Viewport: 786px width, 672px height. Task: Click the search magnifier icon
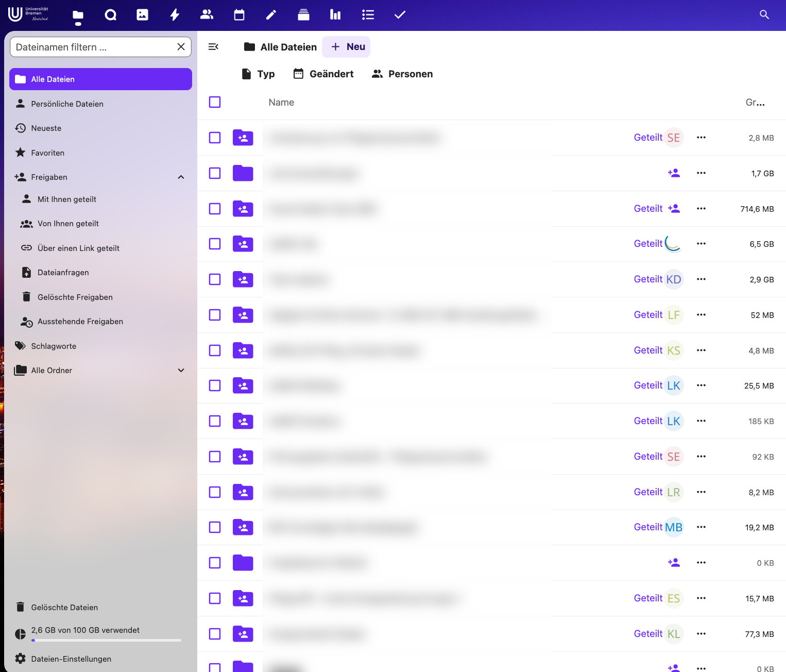click(764, 15)
